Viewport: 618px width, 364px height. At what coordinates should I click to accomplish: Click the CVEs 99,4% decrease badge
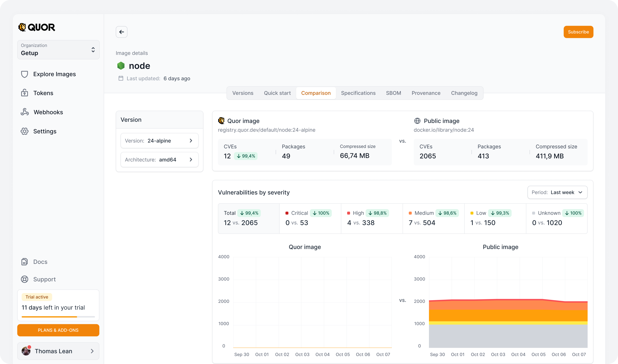pos(246,156)
